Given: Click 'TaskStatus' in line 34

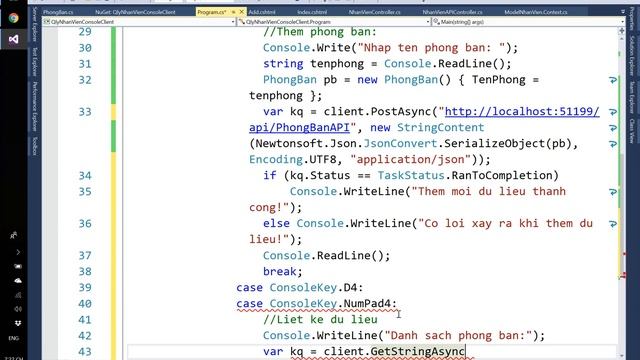Looking at the screenshot, I should point(411,176).
